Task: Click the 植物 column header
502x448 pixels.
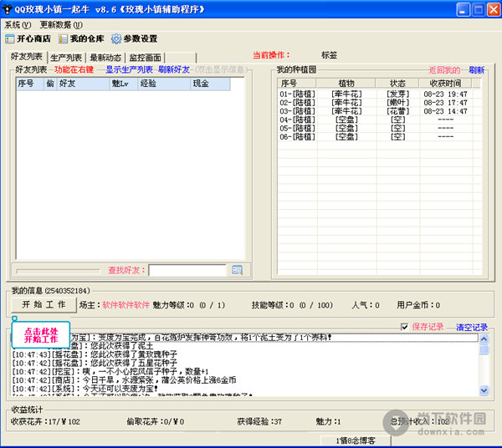Action: pos(346,84)
